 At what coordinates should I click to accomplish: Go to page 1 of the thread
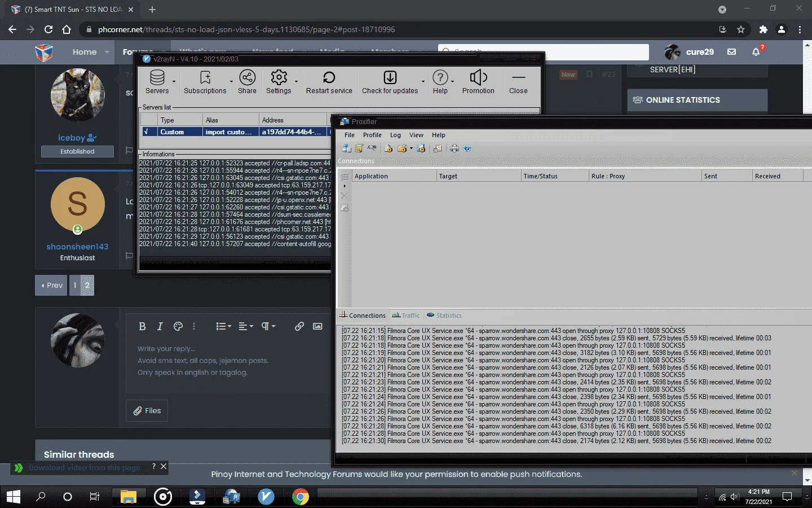pyautogui.click(x=74, y=286)
